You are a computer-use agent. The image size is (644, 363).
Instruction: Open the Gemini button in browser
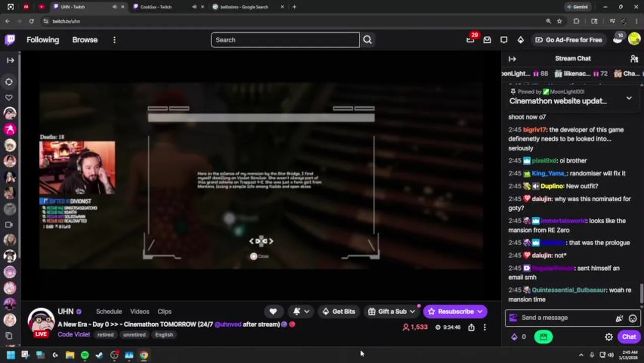pos(577,7)
